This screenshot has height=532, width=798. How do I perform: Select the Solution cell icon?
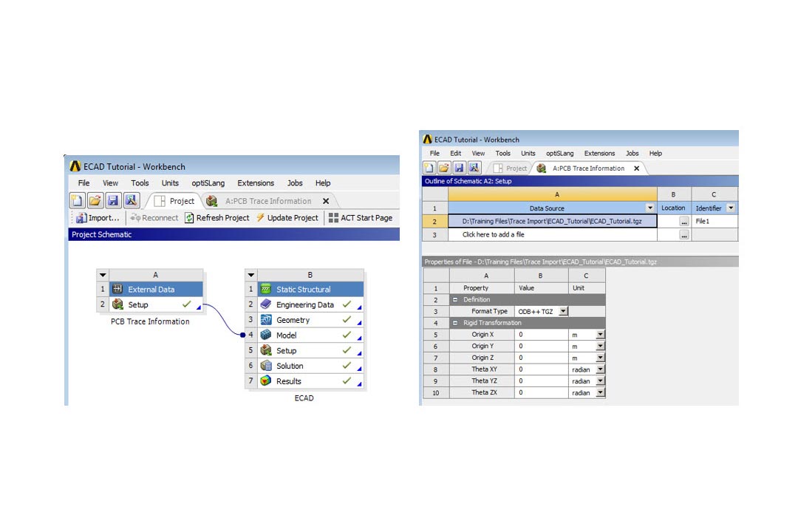[x=266, y=366]
